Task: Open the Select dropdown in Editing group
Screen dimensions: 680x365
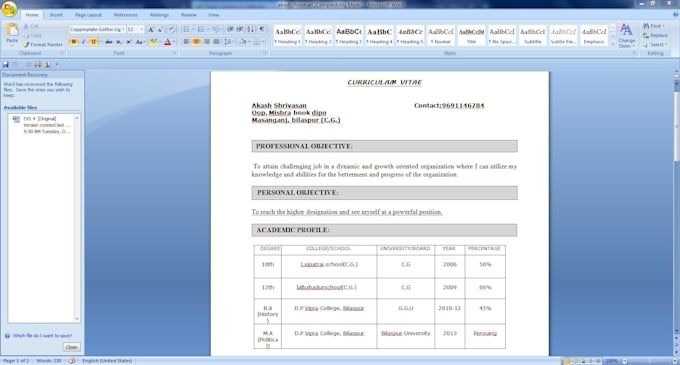Action: click(x=655, y=45)
